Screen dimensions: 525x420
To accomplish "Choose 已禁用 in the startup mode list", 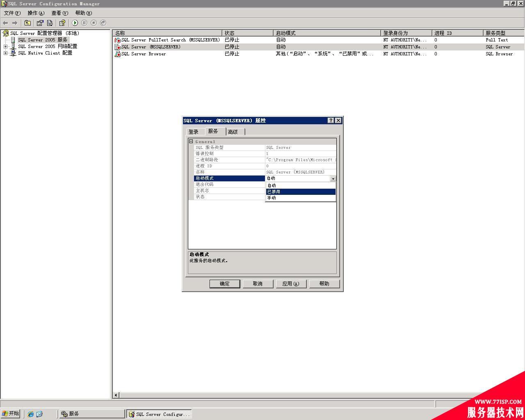I will click(x=301, y=192).
